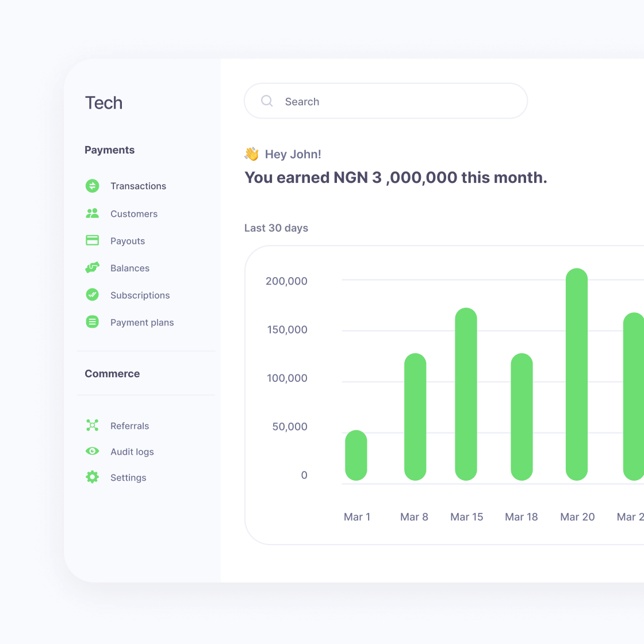Click the Commerce section heading
Screen dimensions: 644x644
point(112,374)
